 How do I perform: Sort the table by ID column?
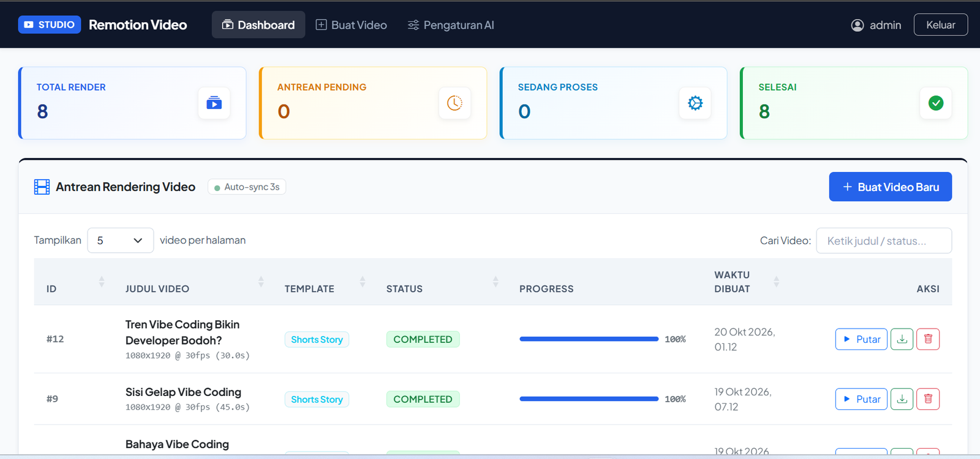[102, 282]
